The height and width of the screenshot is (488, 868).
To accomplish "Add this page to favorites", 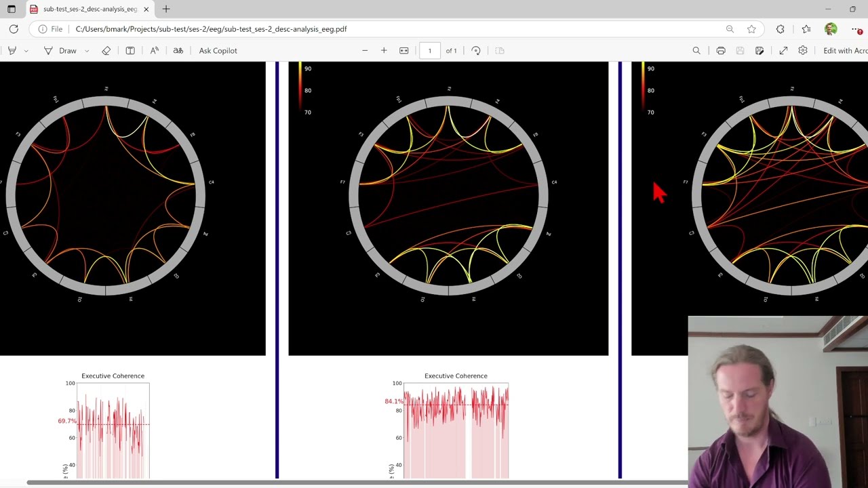I will [x=751, y=29].
